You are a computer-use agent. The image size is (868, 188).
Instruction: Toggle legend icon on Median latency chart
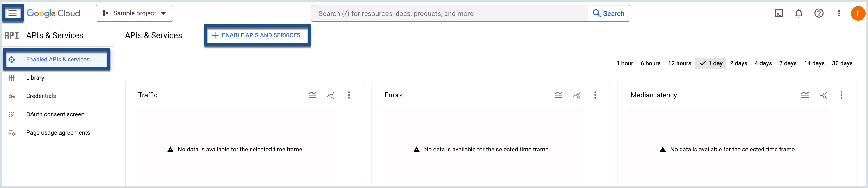pos(805,95)
